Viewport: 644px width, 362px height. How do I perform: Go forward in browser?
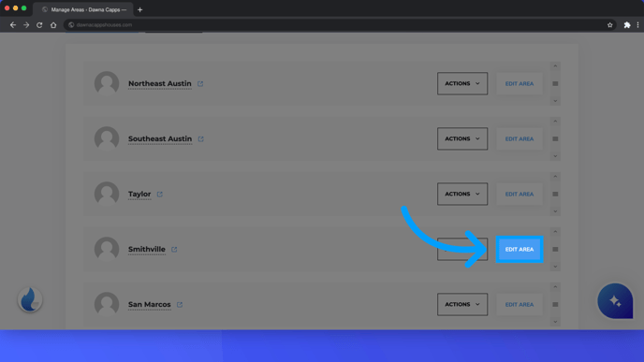tap(26, 25)
